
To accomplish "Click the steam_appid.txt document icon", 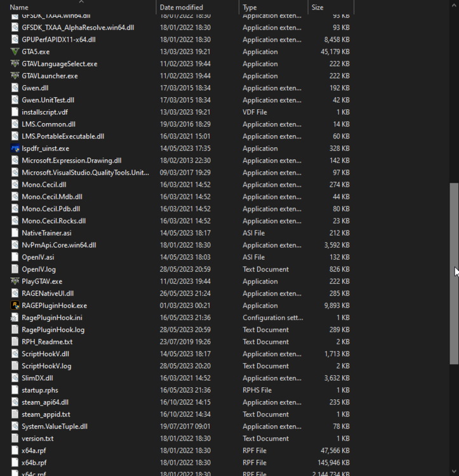I will tap(15, 414).
